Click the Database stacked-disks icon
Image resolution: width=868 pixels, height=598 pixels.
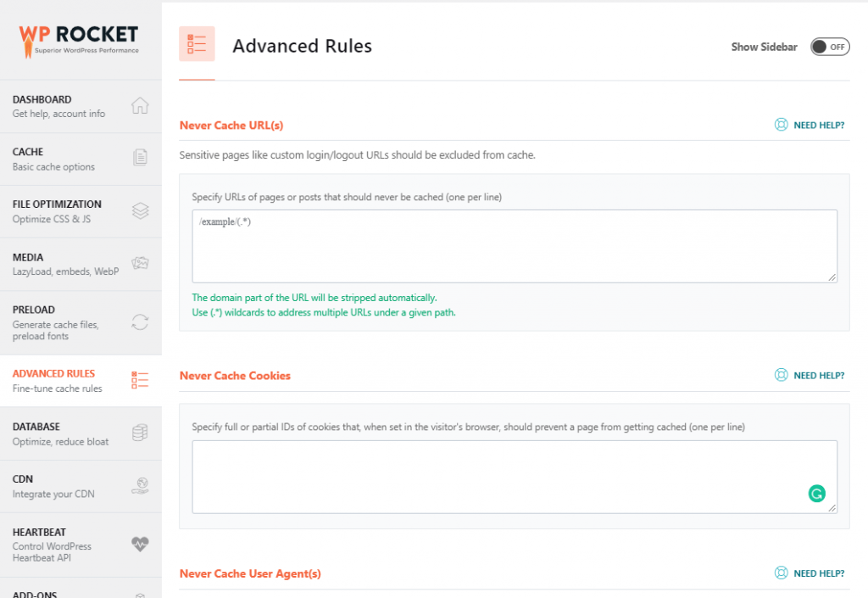[x=140, y=433]
